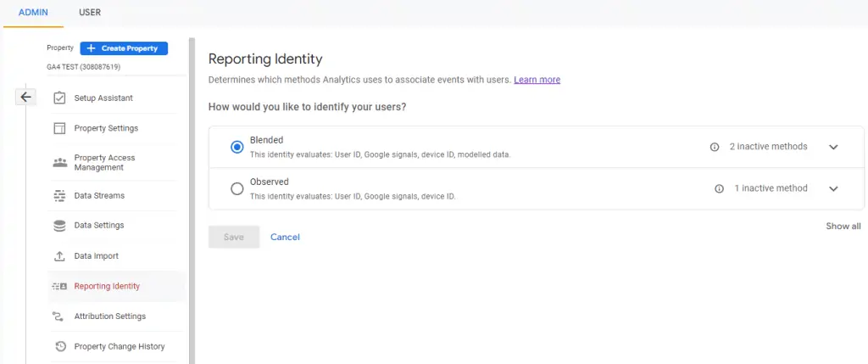Click the 'GA4 TEST (308087619)' property name
868x364 pixels.
point(84,67)
